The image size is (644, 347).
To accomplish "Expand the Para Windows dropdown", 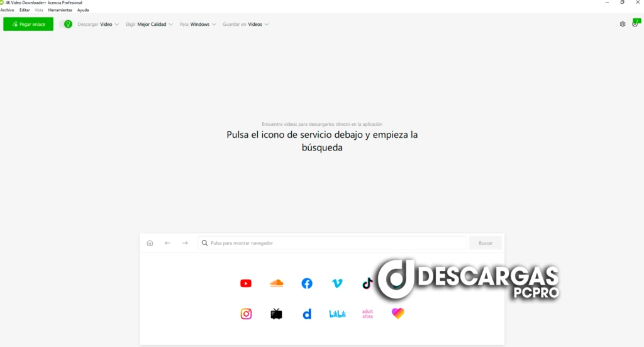I will click(x=197, y=24).
